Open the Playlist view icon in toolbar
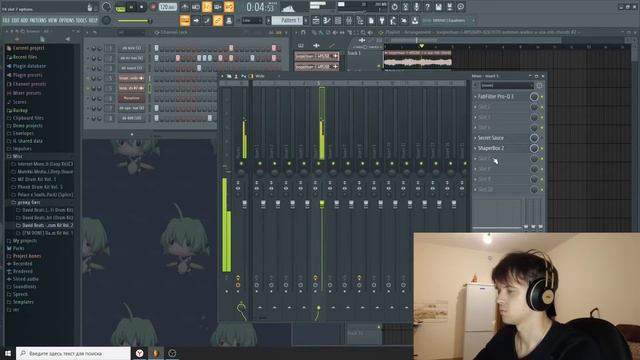Image resolution: width=640 pixels, height=360 pixels. pyautogui.click(x=316, y=20)
